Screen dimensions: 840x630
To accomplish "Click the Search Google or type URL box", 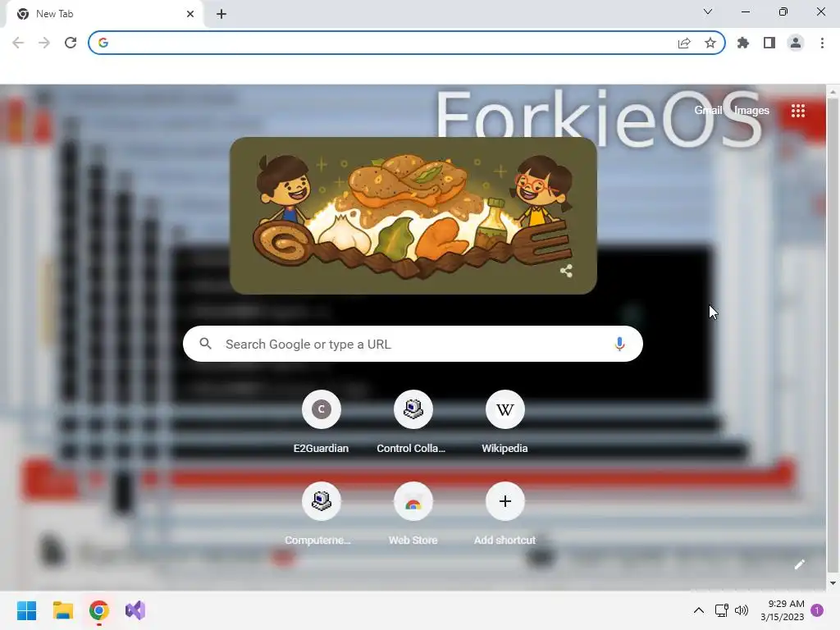I will pyautogui.click(x=413, y=344).
